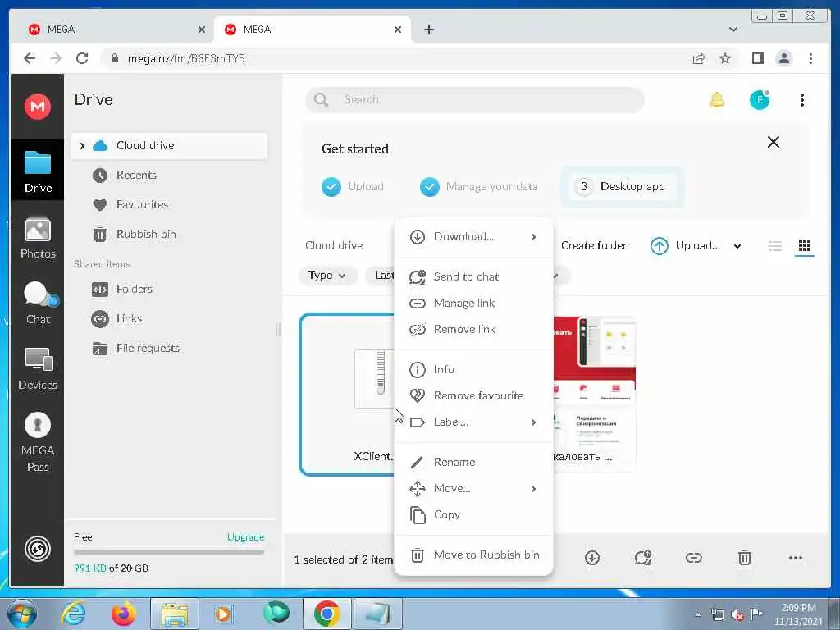This screenshot has height=630, width=840.
Task: Click the address bar URL
Action: pyautogui.click(x=186, y=58)
